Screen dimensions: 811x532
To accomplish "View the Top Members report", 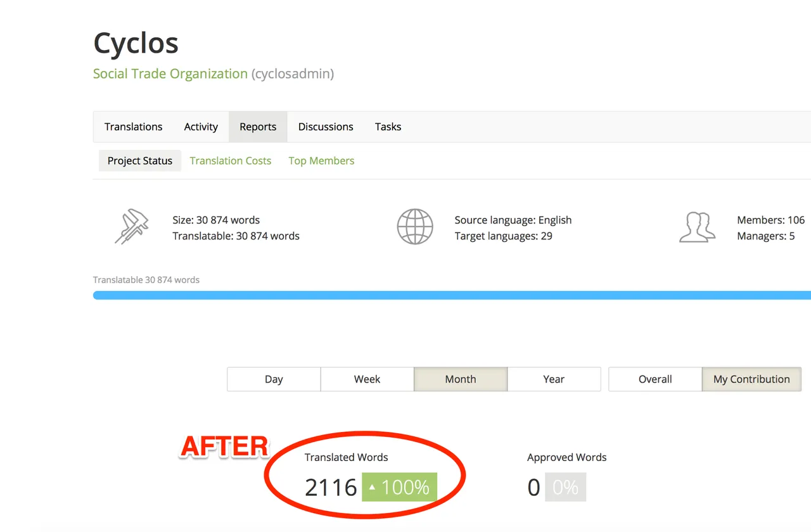I will (321, 161).
